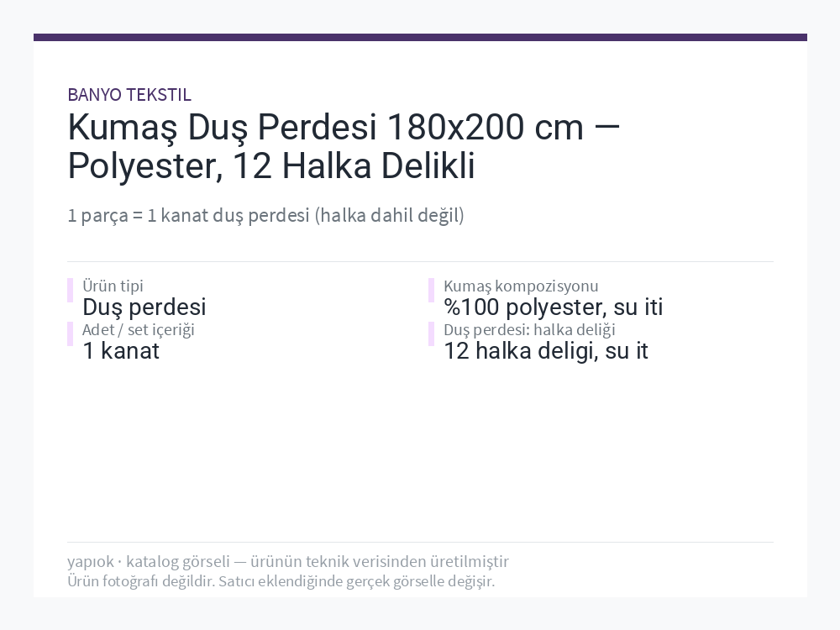Click the Adet / set içeriği label
The height and width of the screenshot is (630, 840).
139,329
